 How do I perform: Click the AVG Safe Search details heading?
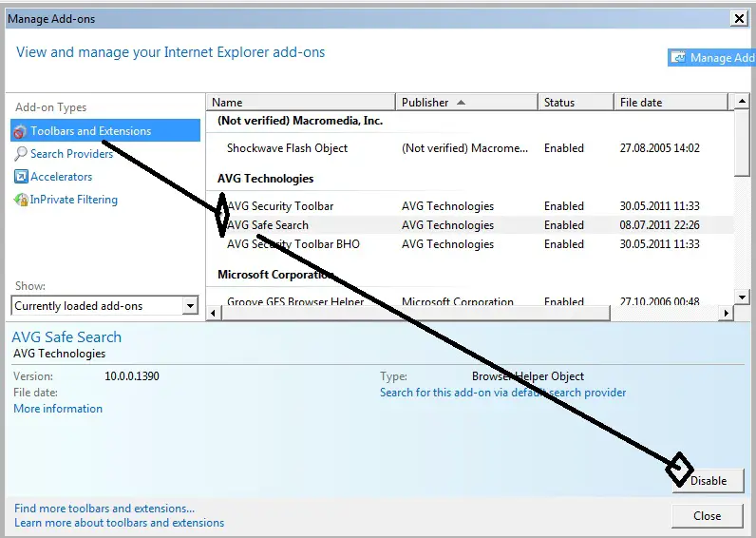pos(66,336)
